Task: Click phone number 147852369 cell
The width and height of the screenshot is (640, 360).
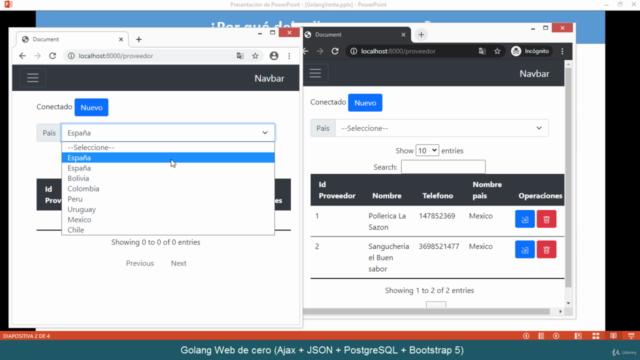Action: [x=437, y=216]
